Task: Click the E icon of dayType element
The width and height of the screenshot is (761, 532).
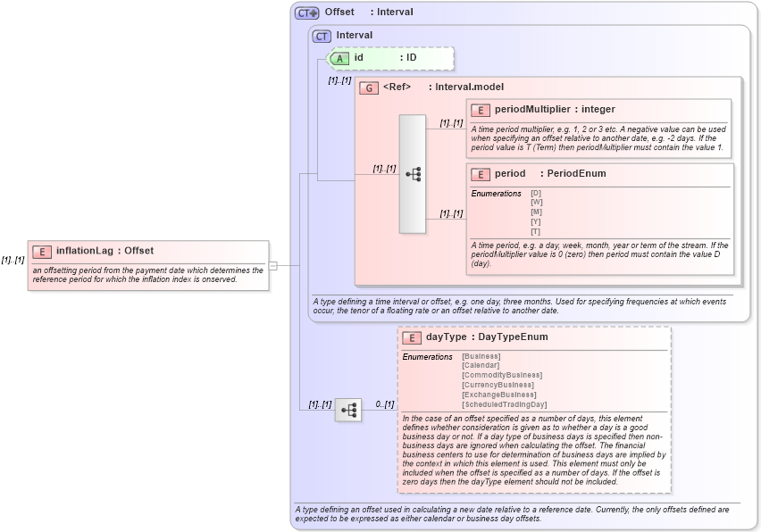Action: pyautogui.click(x=412, y=338)
